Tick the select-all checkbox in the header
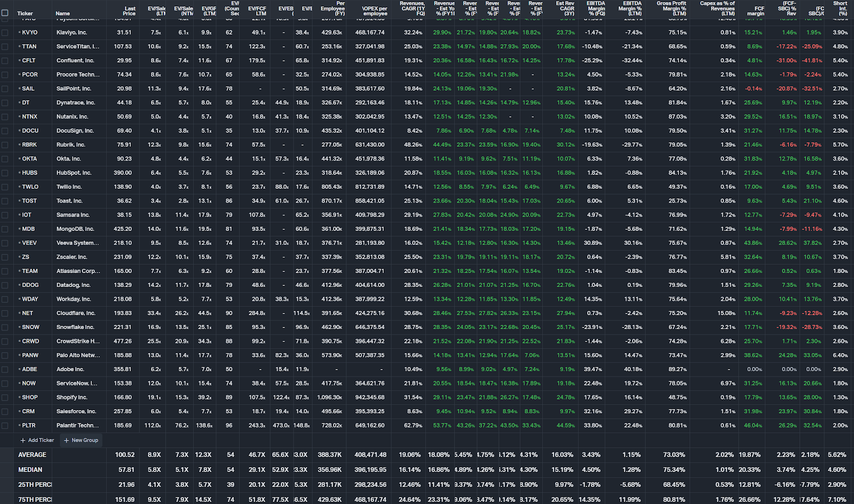The height and width of the screenshot is (504, 854). (5, 13)
